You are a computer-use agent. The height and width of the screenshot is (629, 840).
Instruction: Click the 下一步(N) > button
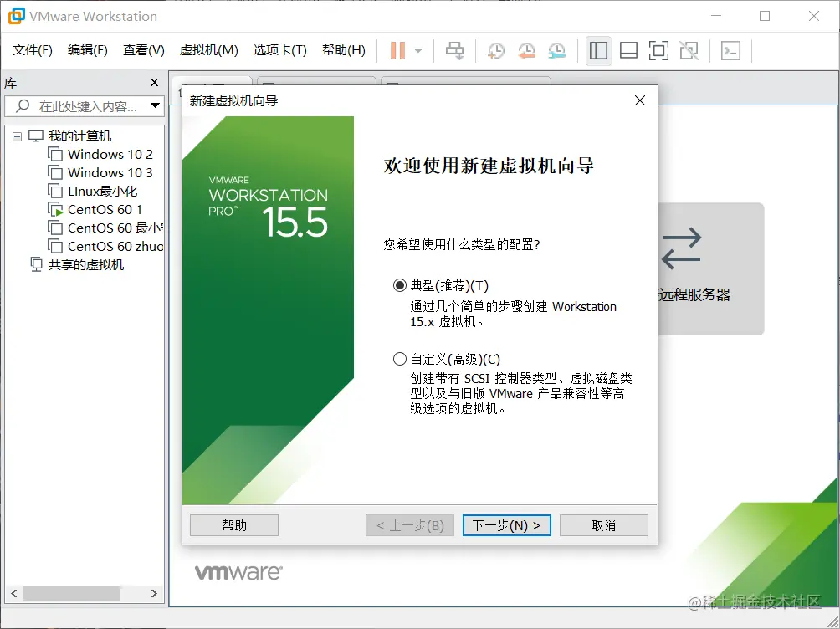(x=506, y=525)
